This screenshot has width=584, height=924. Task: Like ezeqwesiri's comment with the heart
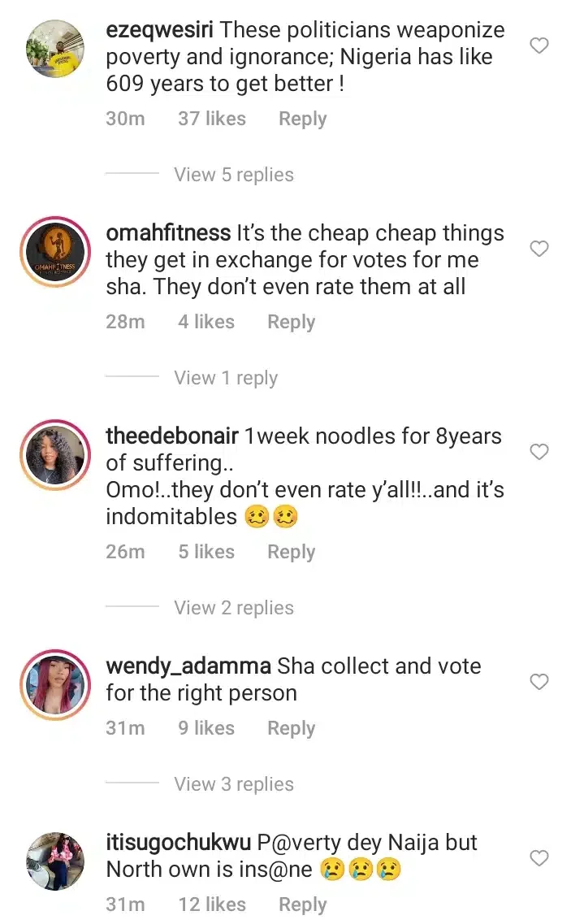[x=539, y=46]
